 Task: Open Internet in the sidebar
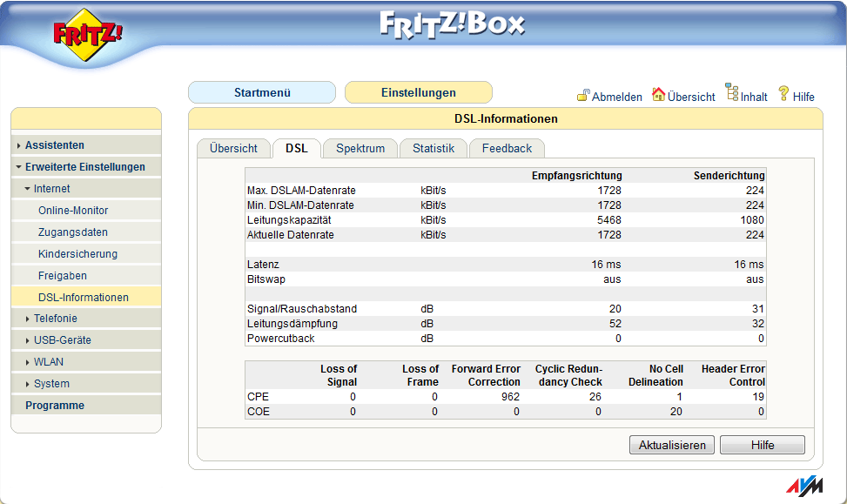[52, 189]
